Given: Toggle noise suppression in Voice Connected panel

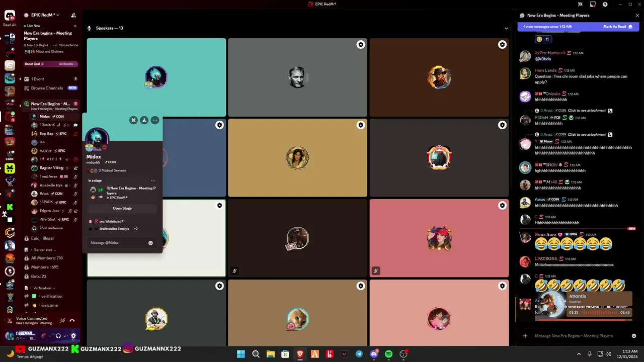Looking at the screenshot, I should [62, 320].
